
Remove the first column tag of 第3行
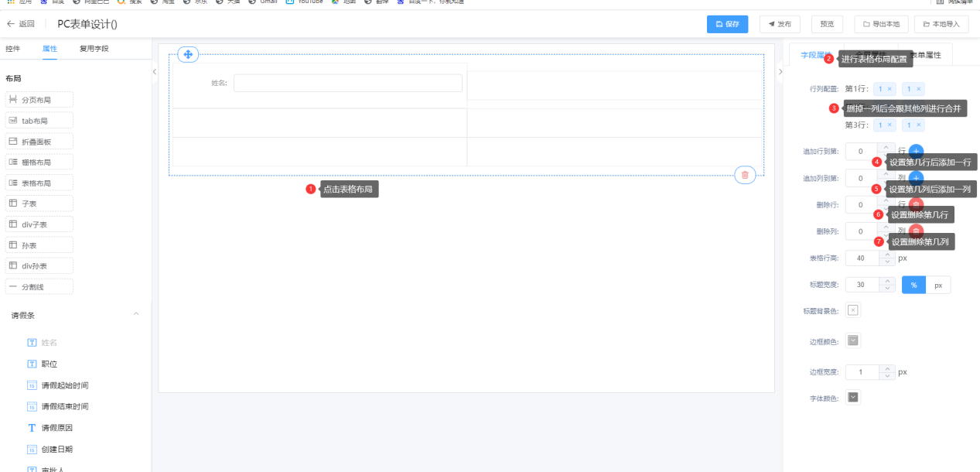[890, 125]
